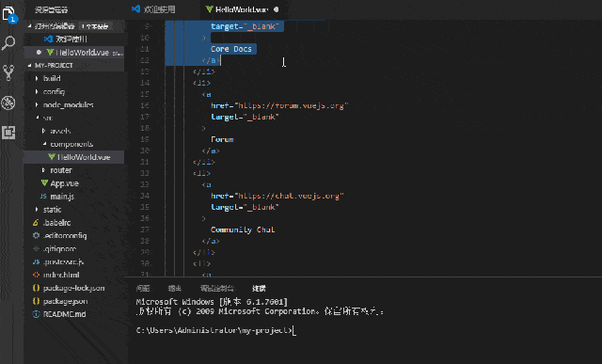Open App.vue file in explorer

(64, 183)
